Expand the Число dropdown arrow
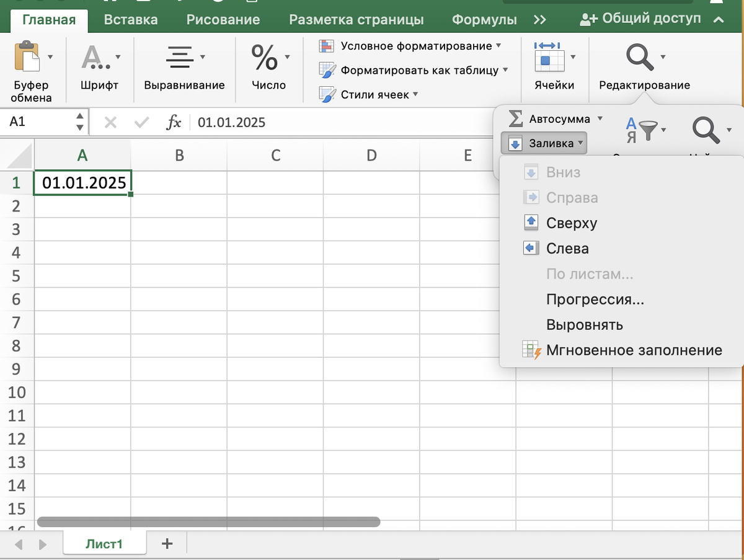Screen dimensions: 744x560 click(x=287, y=57)
